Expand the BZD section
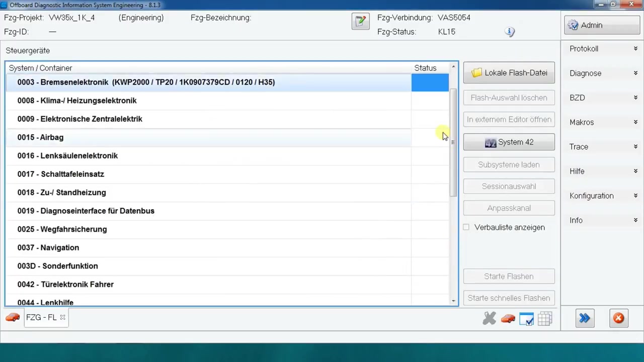 pos(603,98)
